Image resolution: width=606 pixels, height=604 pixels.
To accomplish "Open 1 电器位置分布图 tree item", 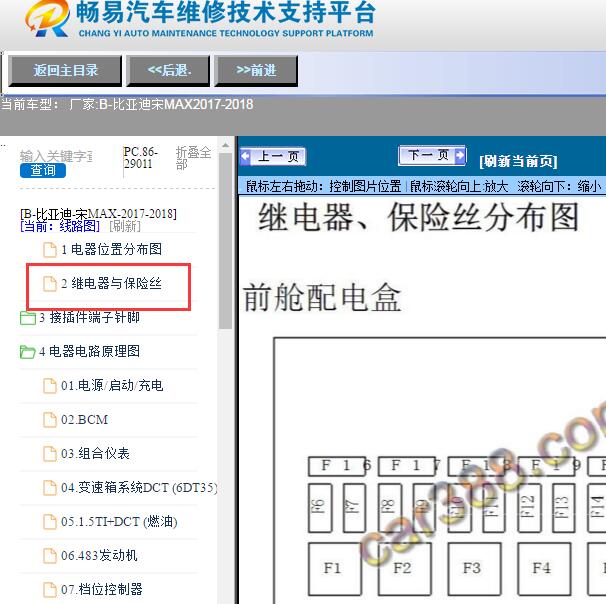I will click(111, 249).
